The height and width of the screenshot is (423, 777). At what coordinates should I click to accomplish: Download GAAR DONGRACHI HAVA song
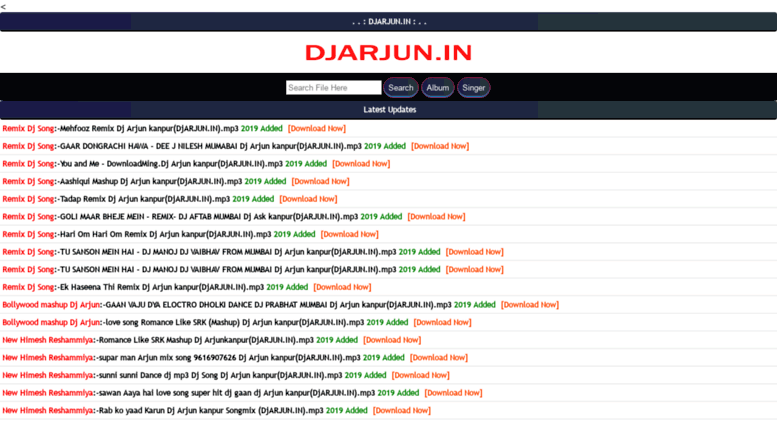click(439, 146)
